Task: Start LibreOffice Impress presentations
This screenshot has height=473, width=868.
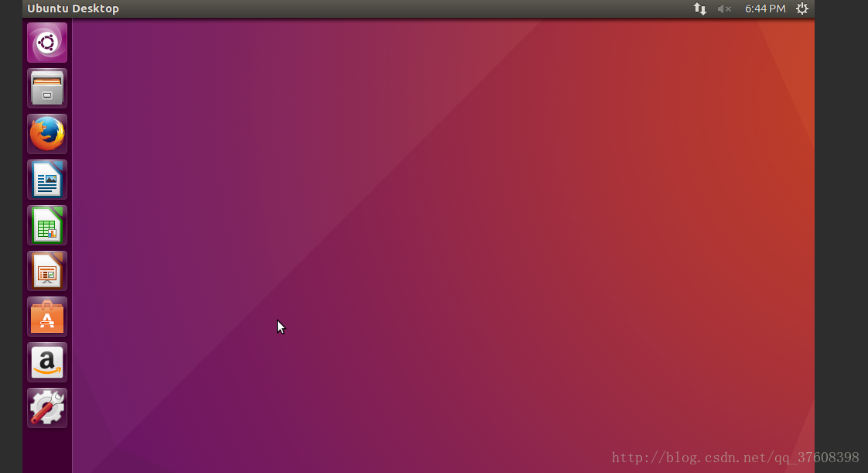Action: [x=46, y=270]
